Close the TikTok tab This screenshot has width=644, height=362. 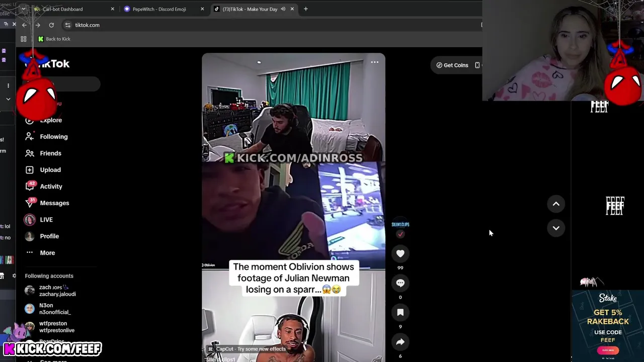coord(292,9)
